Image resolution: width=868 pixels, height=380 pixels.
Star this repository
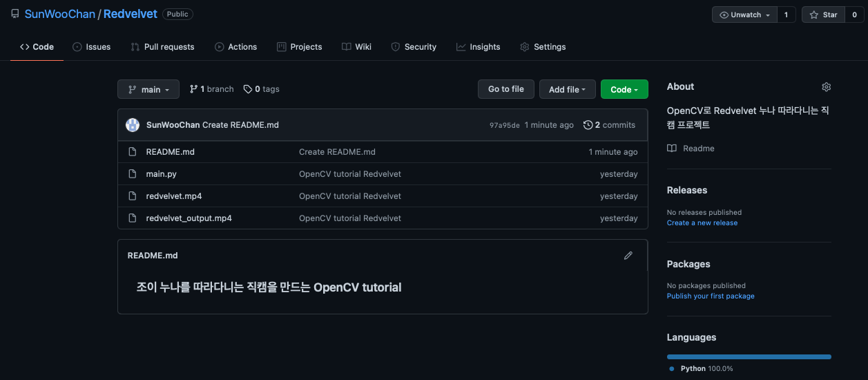pos(823,15)
